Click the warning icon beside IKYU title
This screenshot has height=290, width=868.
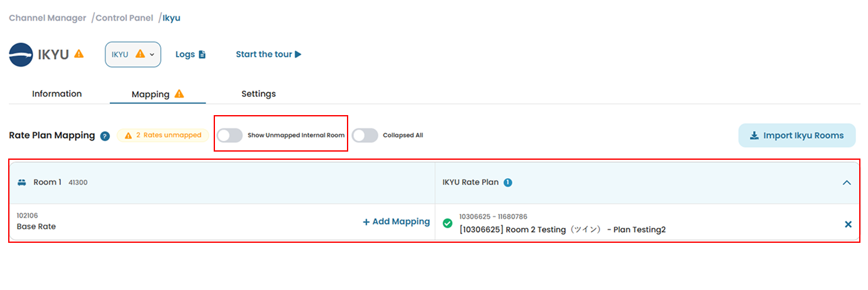pyautogui.click(x=79, y=54)
